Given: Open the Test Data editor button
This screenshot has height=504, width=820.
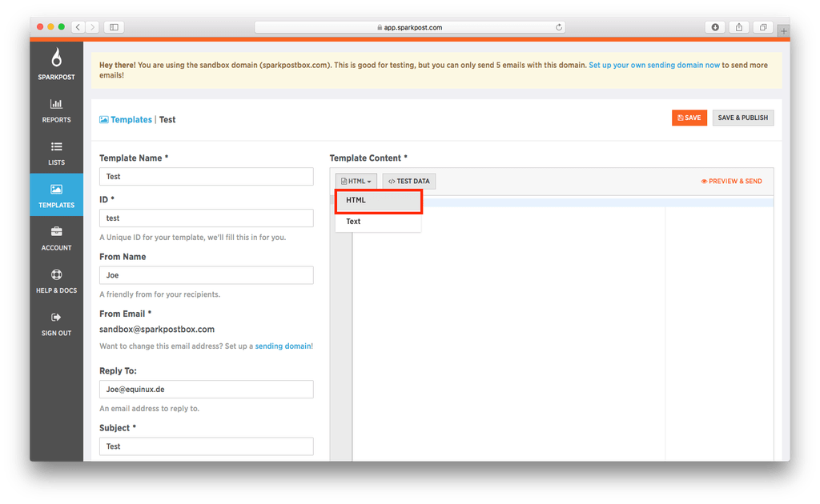Looking at the screenshot, I should coord(408,182).
